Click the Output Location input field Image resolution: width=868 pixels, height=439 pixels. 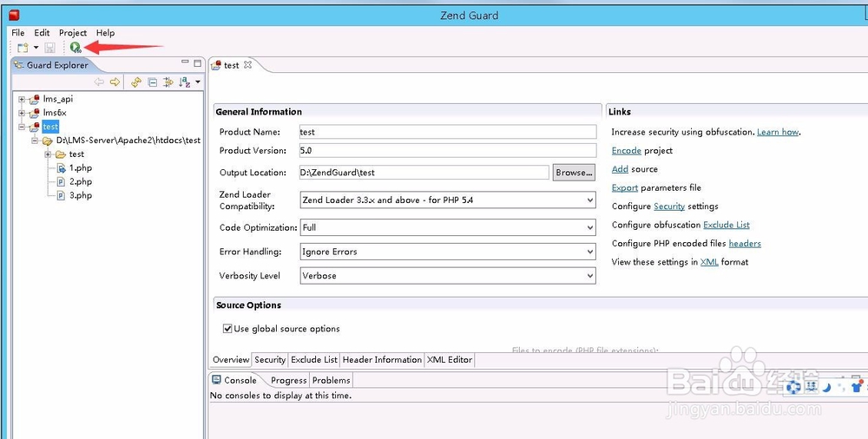424,173
